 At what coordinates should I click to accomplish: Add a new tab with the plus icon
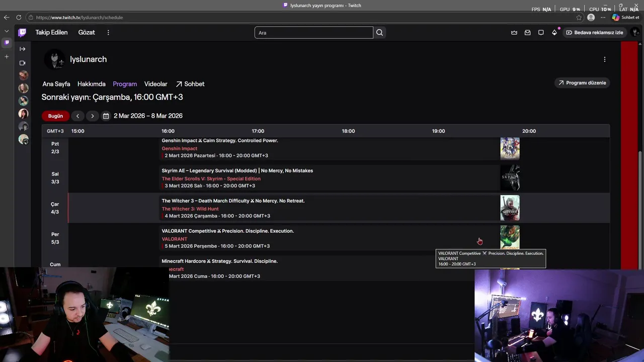pyautogui.click(x=7, y=57)
